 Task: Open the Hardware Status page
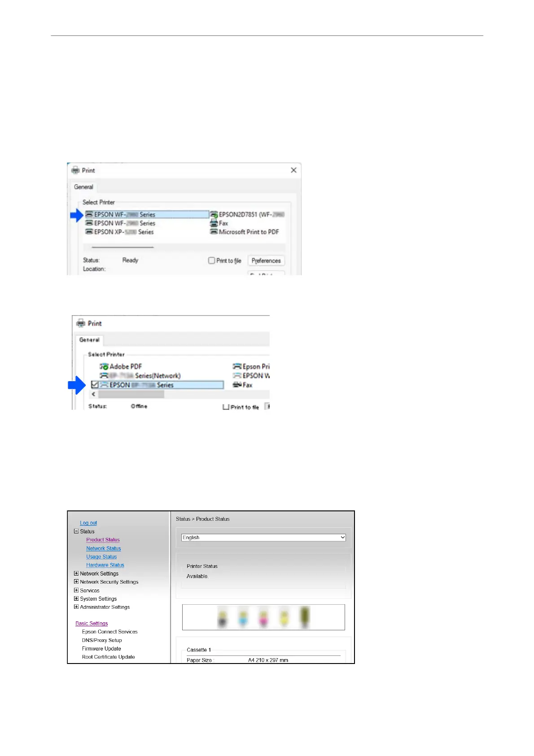[105, 565]
